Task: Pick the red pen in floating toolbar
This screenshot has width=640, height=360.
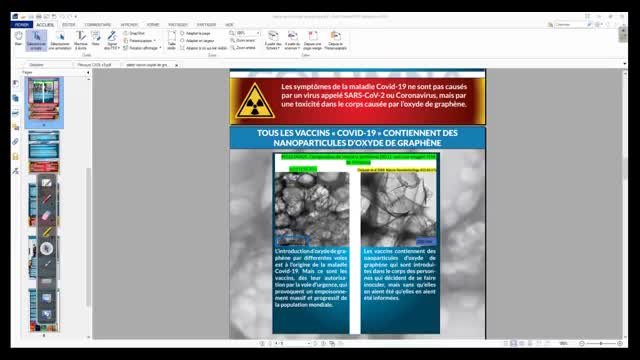Action: [47, 199]
